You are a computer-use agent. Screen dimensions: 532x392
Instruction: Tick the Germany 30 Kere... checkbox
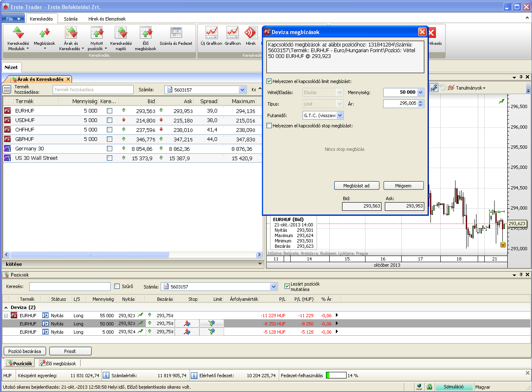point(109,148)
